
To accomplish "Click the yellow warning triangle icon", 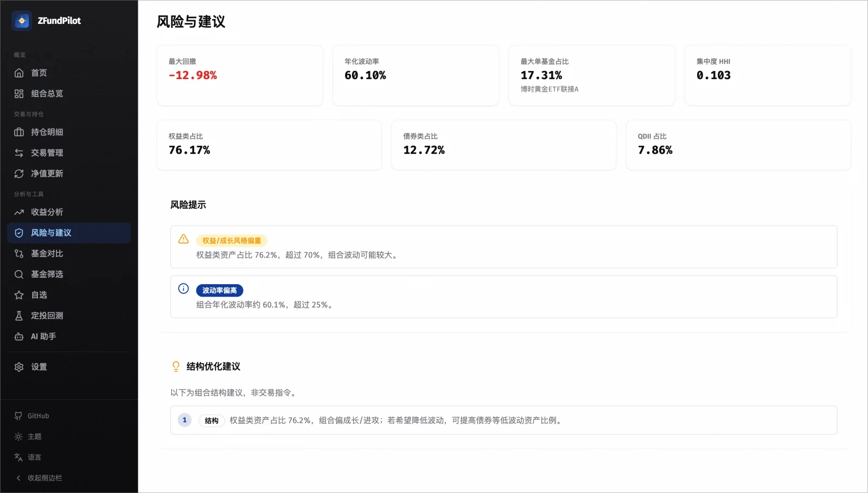I will tap(183, 239).
